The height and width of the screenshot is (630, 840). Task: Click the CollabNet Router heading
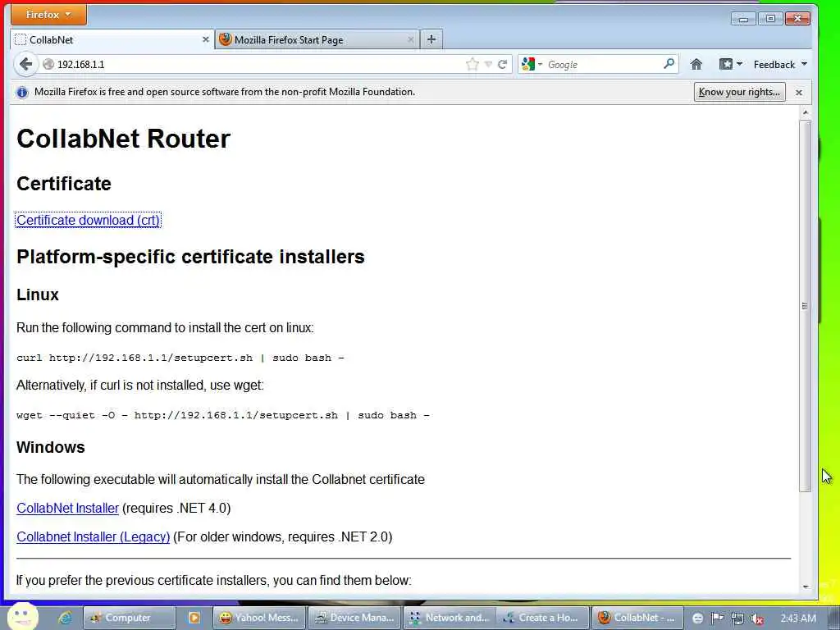tap(123, 139)
